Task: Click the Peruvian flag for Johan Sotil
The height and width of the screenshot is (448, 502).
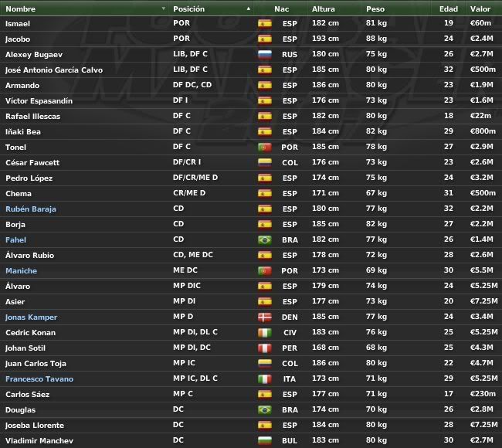Action: coord(265,348)
